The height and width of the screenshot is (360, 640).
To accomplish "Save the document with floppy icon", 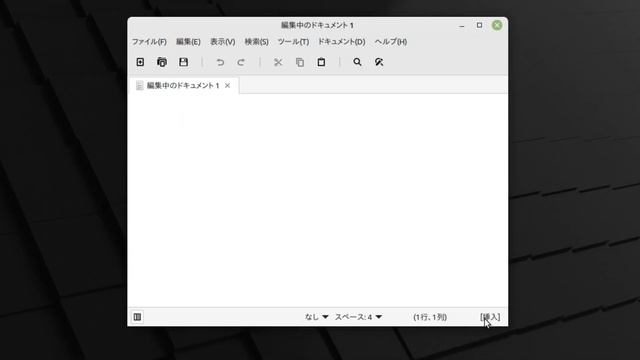I will click(x=184, y=62).
